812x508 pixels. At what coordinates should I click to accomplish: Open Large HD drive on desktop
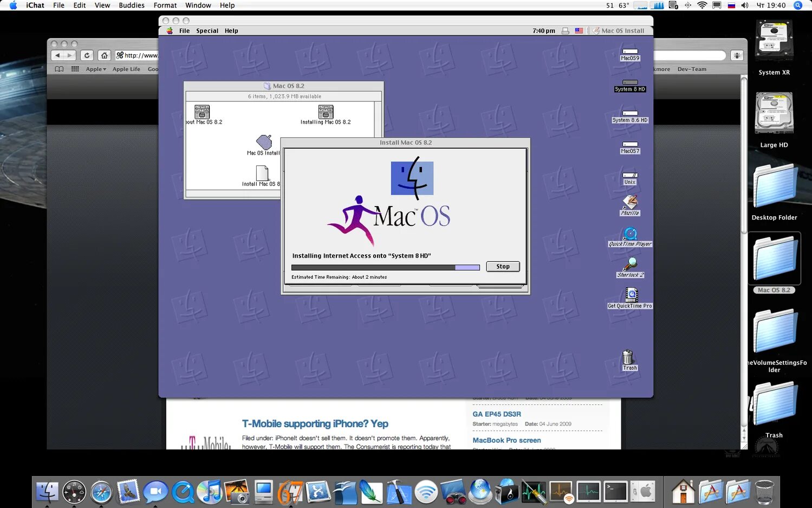pos(774,120)
